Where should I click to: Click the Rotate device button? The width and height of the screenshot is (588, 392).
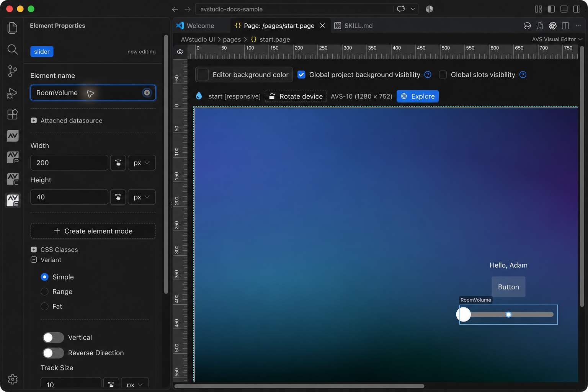pos(296,96)
